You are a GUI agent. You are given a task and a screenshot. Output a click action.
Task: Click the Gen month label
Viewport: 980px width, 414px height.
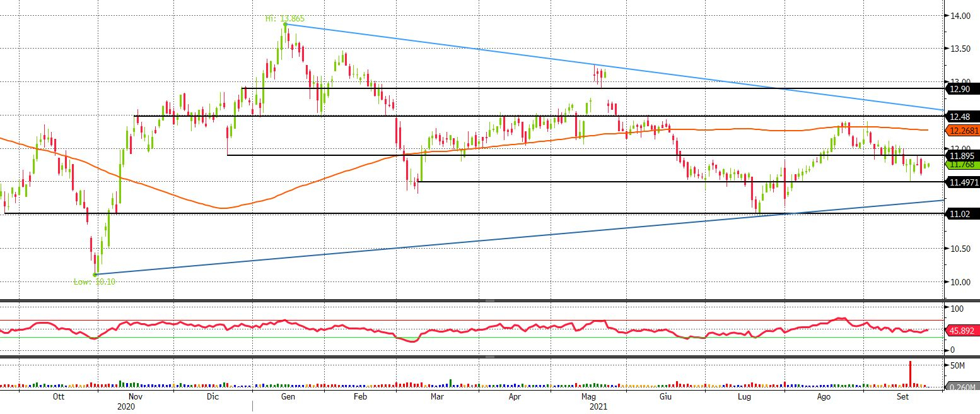click(288, 397)
